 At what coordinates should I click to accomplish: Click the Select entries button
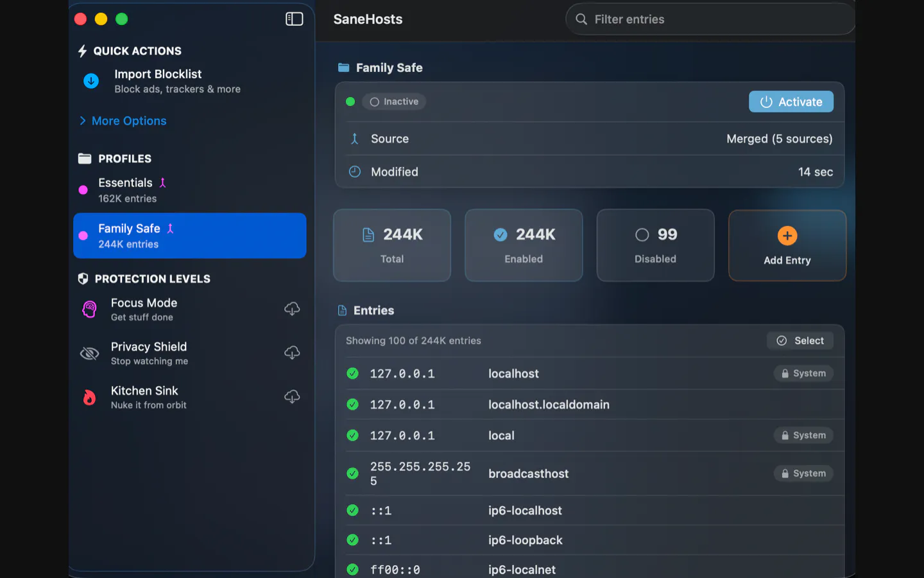point(800,341)
